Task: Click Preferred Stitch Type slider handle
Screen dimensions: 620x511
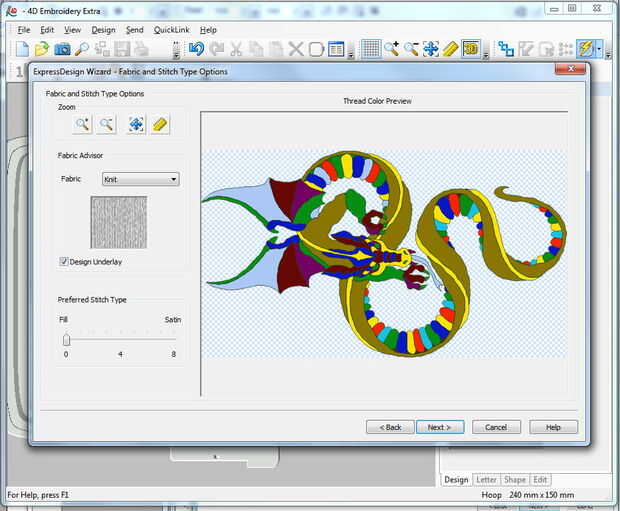Action: (x=66, y=339)
